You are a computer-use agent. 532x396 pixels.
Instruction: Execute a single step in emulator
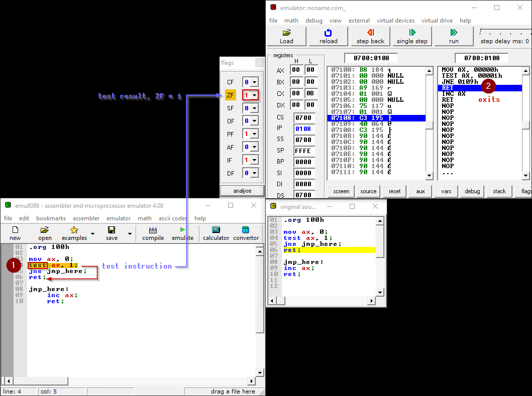click(412, 36)
